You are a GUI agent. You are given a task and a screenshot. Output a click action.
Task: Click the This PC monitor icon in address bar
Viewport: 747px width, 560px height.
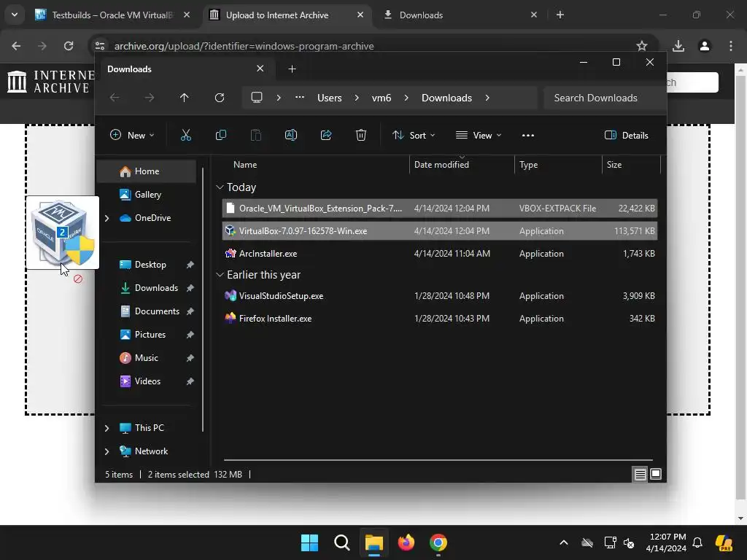click(x=257, y=98)
